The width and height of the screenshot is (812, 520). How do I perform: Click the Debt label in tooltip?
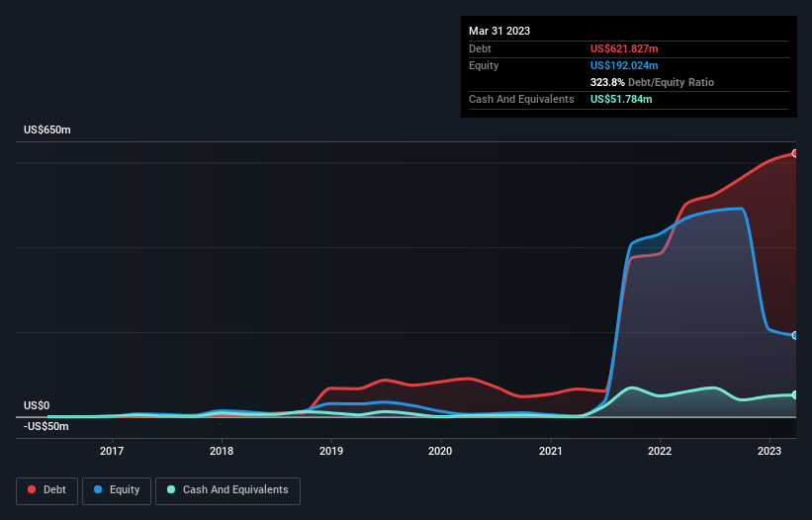480,48
